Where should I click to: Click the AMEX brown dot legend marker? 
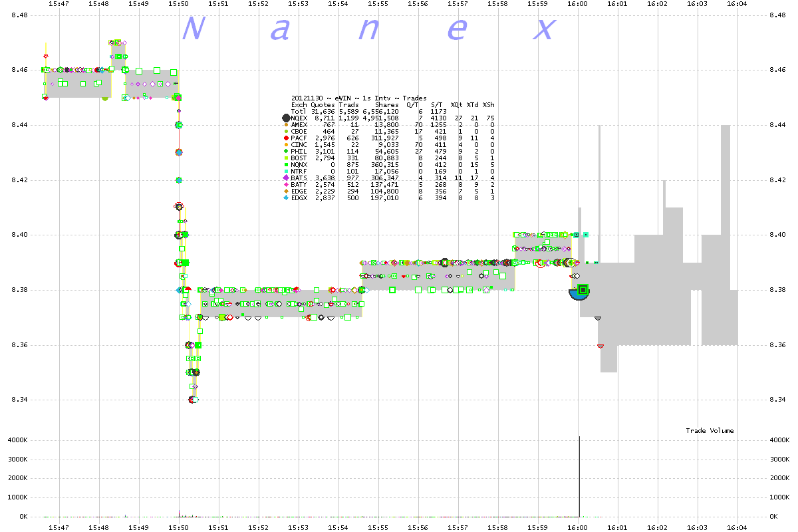pyautogui.click(x=285, y=125)
